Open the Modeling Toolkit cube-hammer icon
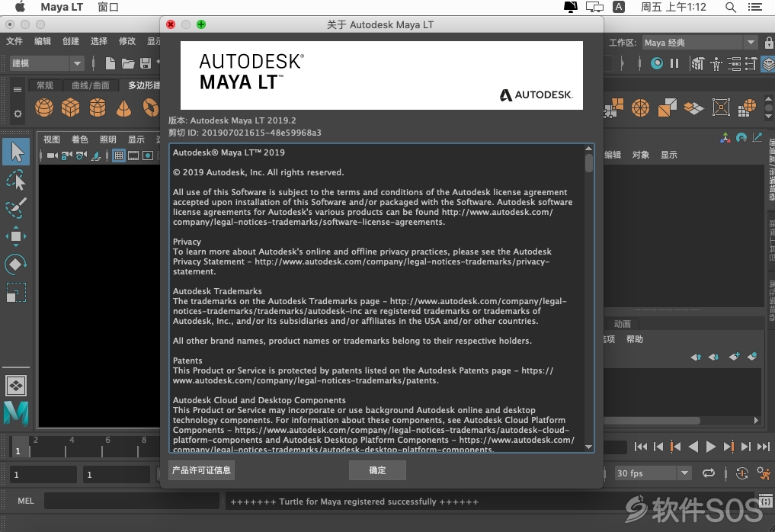Image resolution: width=775 pixels, height=532 pixels. (697, 63)
